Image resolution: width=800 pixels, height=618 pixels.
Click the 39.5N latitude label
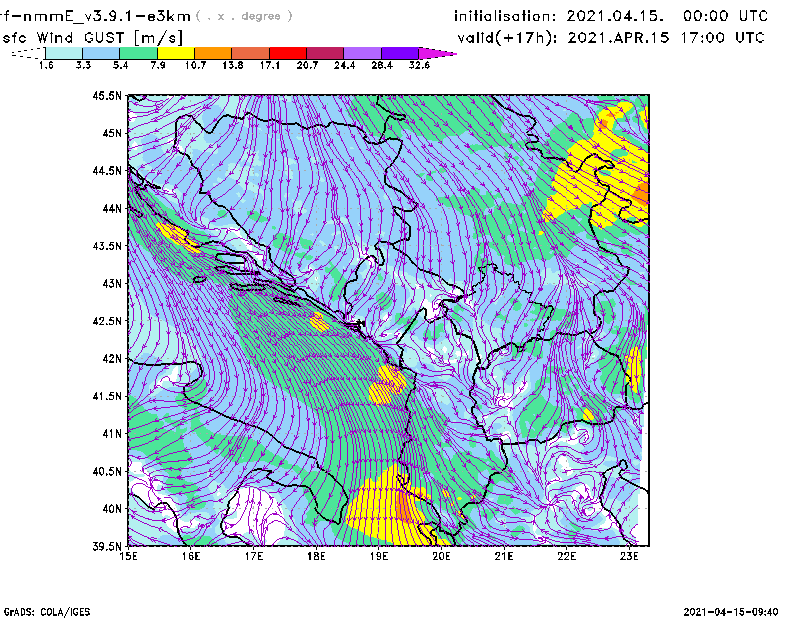(x=107, y=546)
